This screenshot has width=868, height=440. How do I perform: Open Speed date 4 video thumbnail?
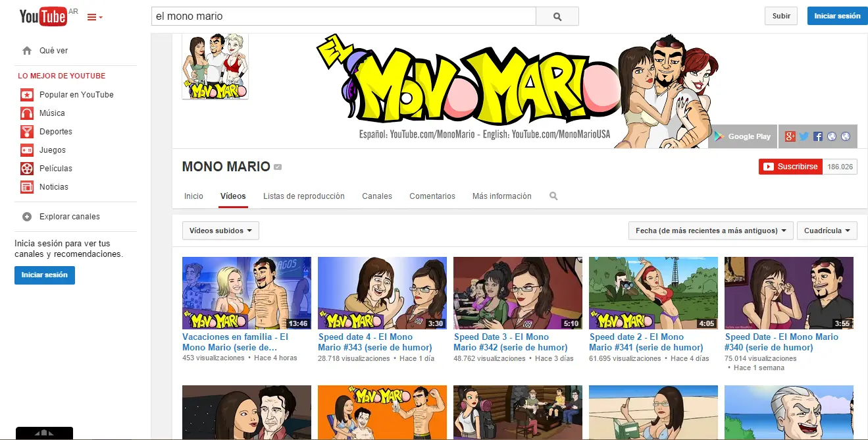pos(382,293)
